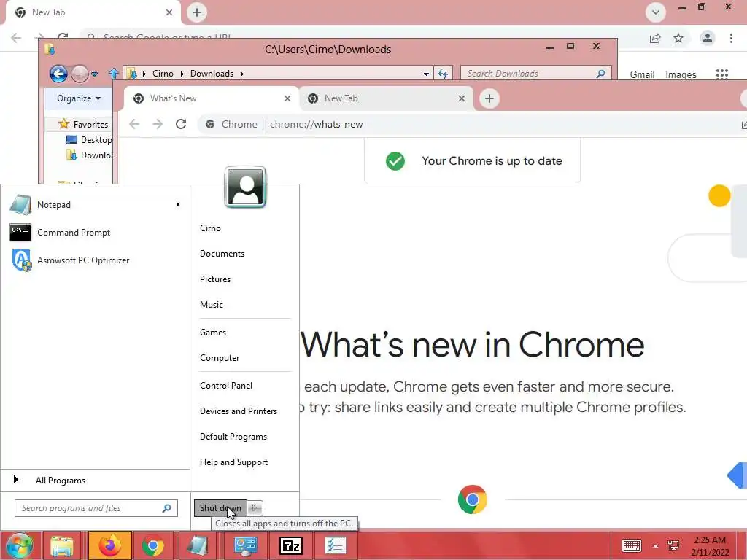Go back in front Chrome window

click(134, 124)
